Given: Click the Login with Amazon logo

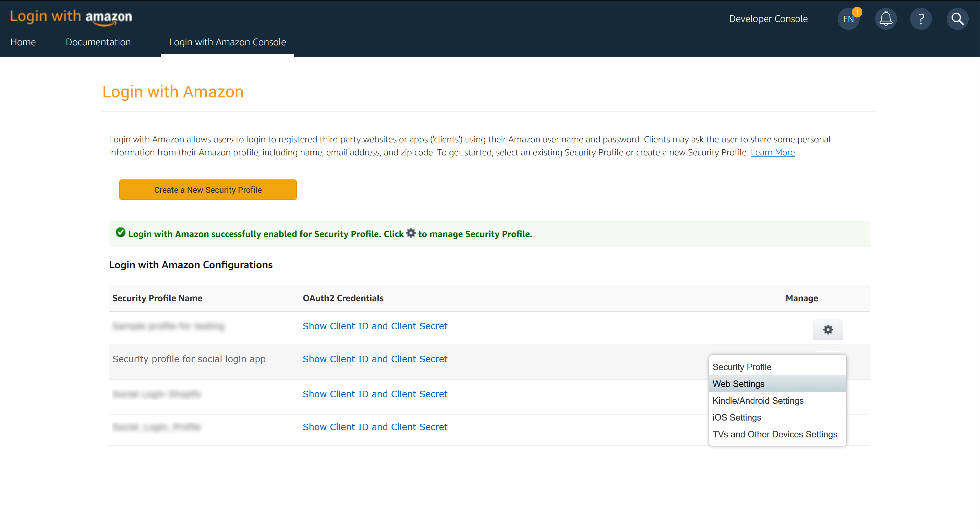Looking at the screenshot, I should [71, 17].
